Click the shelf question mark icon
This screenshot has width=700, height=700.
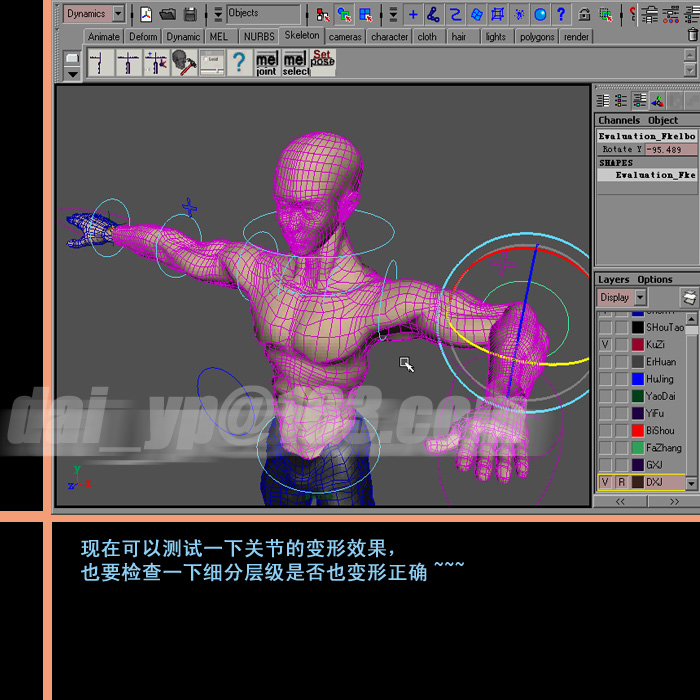(x=239, y=62)
